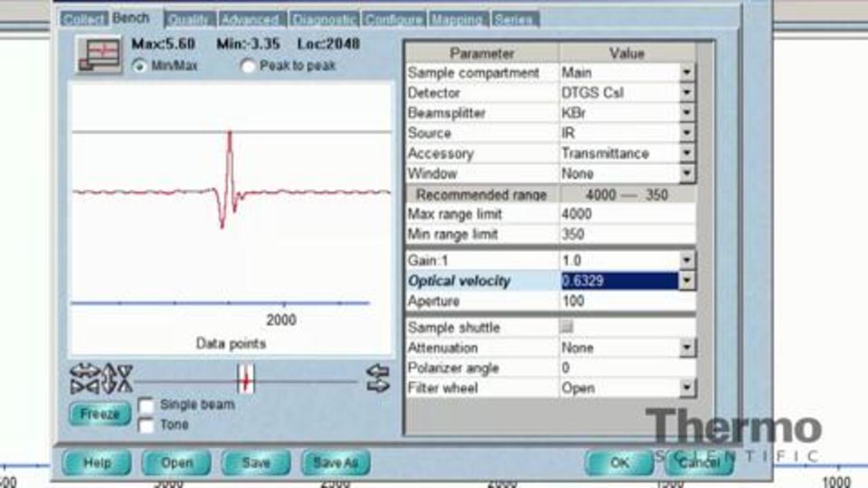Expand the Beamsplitter dropdown list
868x488 pixels.
click(x=687, y=113)
